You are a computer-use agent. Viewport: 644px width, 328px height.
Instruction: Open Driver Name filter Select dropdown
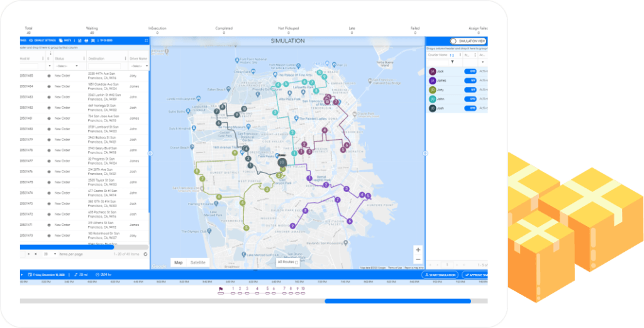139,65
